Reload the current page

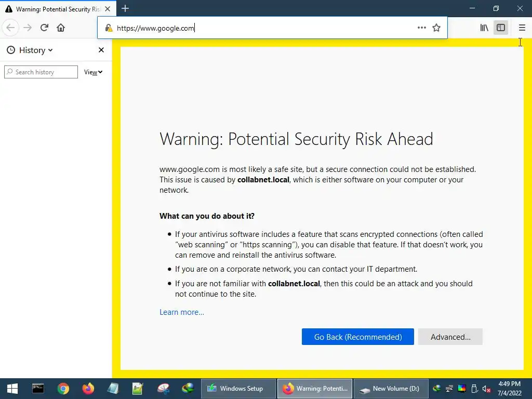click(44, 28)
